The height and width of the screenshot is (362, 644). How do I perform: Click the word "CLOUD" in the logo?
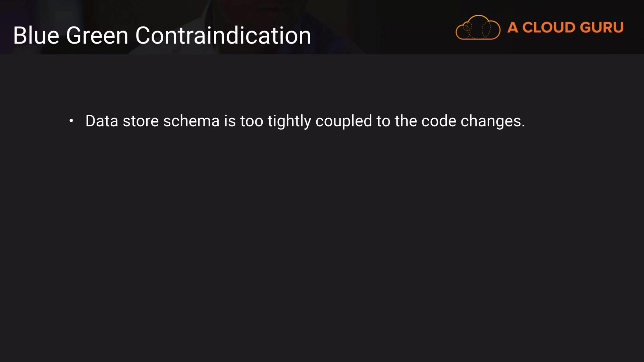coord(549,27)
